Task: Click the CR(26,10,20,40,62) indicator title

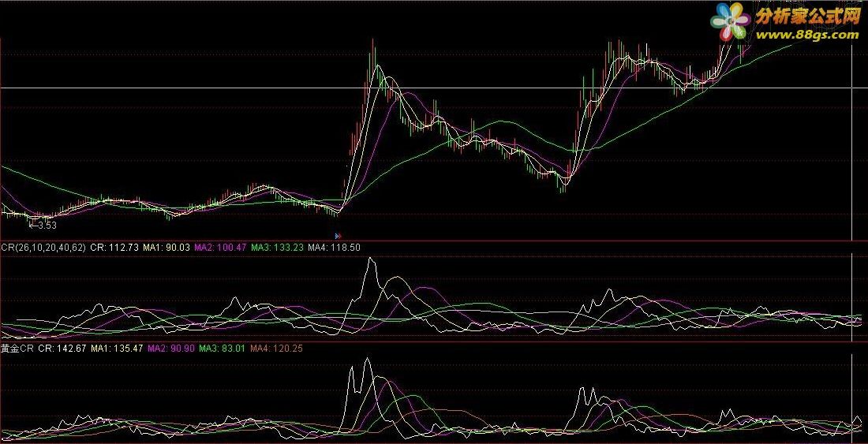Action: pos(43,248)
